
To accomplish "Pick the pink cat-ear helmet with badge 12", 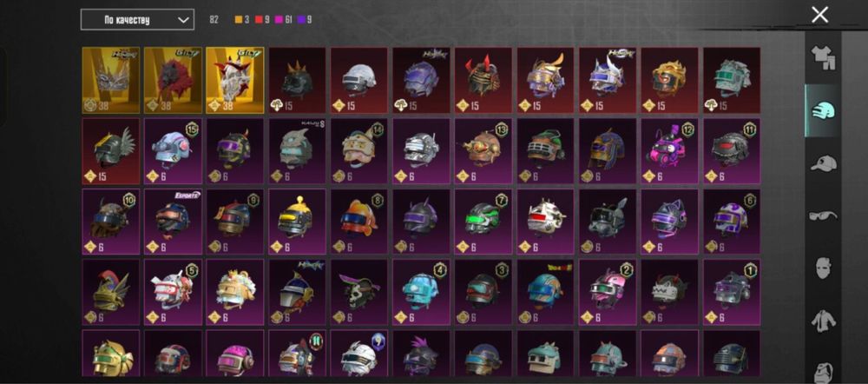I will (670, 150).
